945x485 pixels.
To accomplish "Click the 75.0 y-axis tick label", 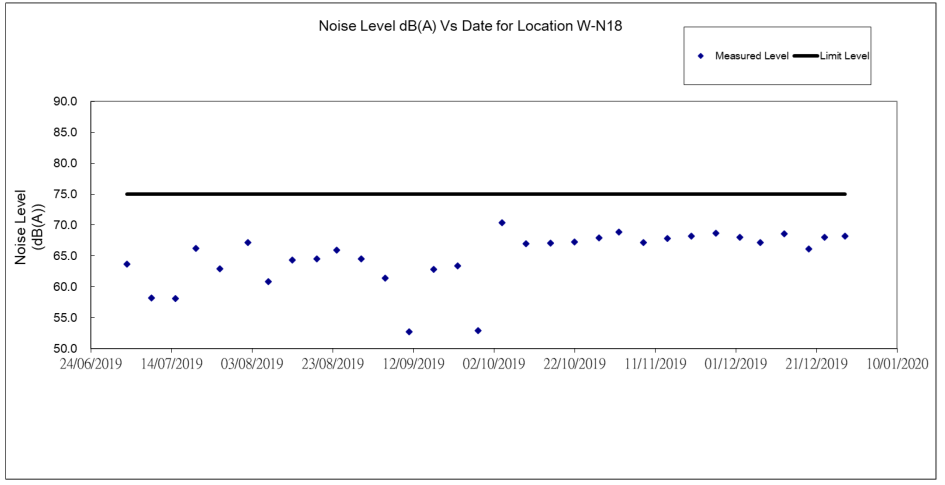I will coord(66,194).
